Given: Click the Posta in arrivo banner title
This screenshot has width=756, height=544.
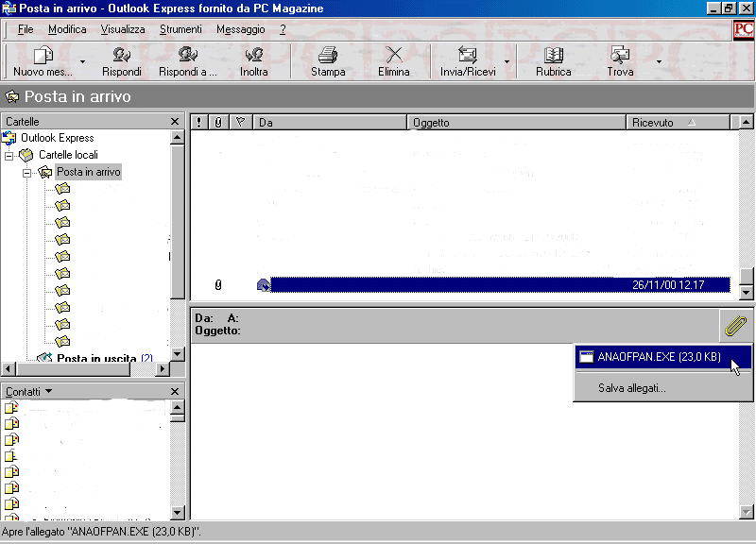Looking at the screenshot, I should pyautogui.click(x=77, y=96).
